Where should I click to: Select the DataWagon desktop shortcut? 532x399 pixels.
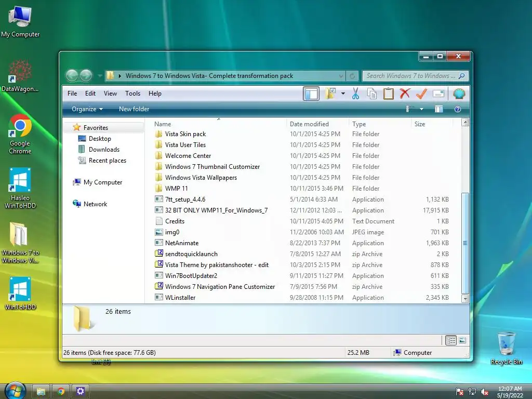(20, 76)
